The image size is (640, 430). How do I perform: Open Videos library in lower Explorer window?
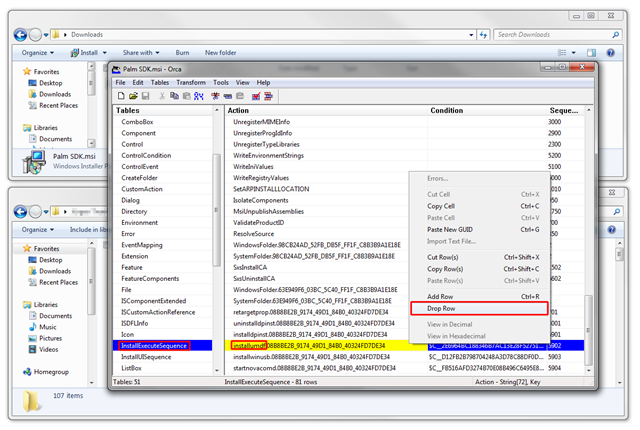coord(49,350)
